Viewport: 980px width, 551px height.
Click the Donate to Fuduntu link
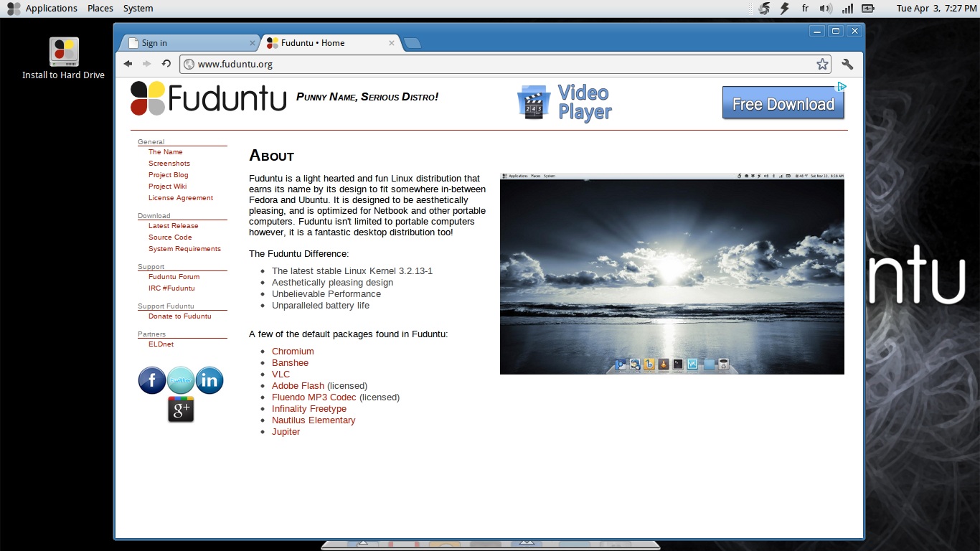coord(180,316)
